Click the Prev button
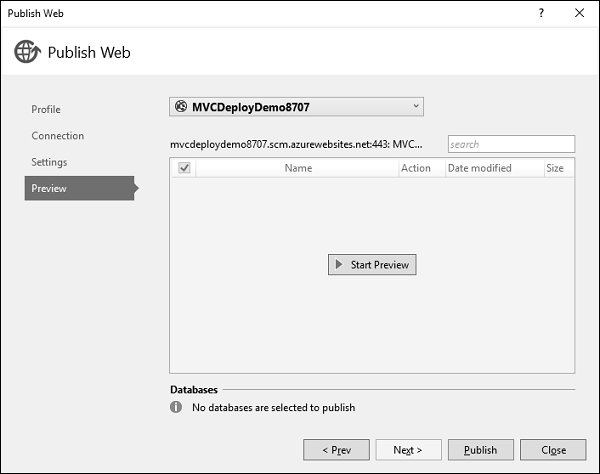The width and height of the screenshot is (600, 474). click(x=336, y=450)
